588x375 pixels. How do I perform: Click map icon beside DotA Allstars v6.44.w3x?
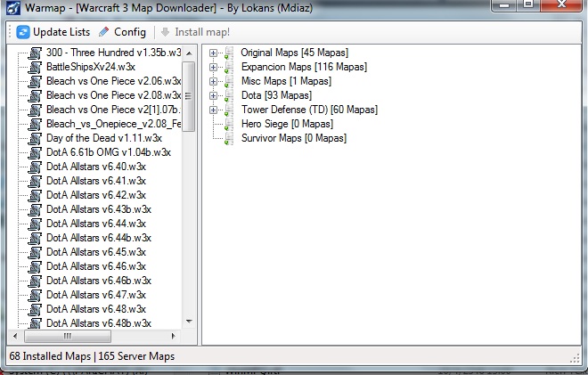click(x=35, y=224)
